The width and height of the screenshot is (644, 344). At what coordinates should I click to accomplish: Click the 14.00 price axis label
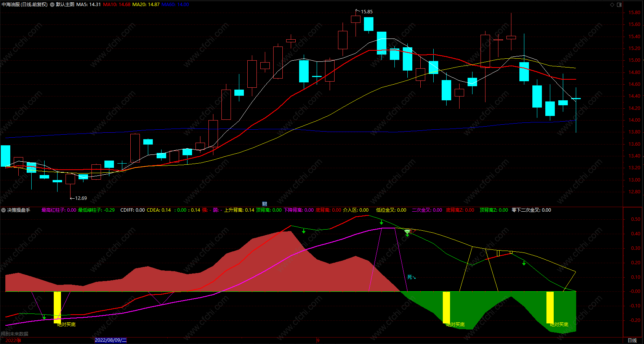634,120
